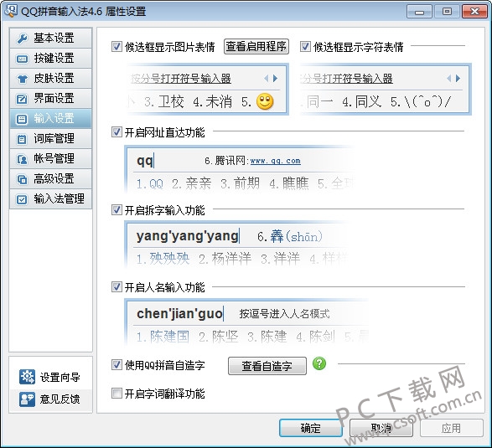Click right arrow in character emoticon preview
Viewport: 492px width, 448px height.
pos(458,78)
